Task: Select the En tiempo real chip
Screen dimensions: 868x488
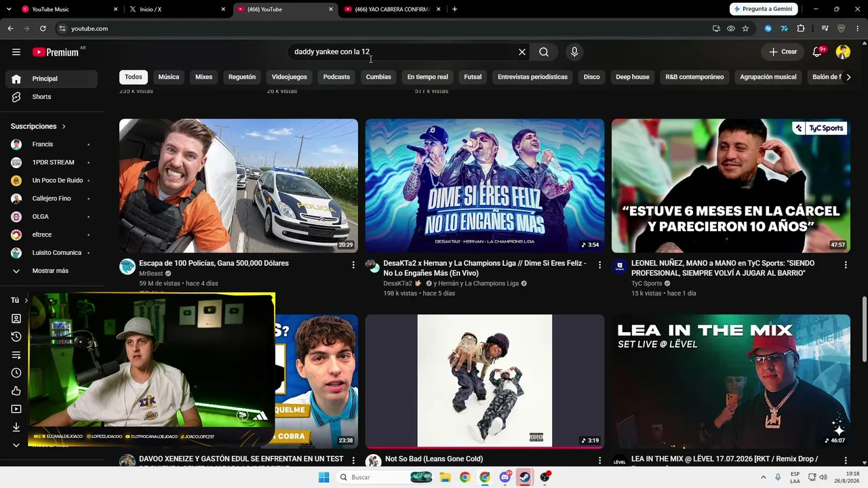Action: coord(428,77)
